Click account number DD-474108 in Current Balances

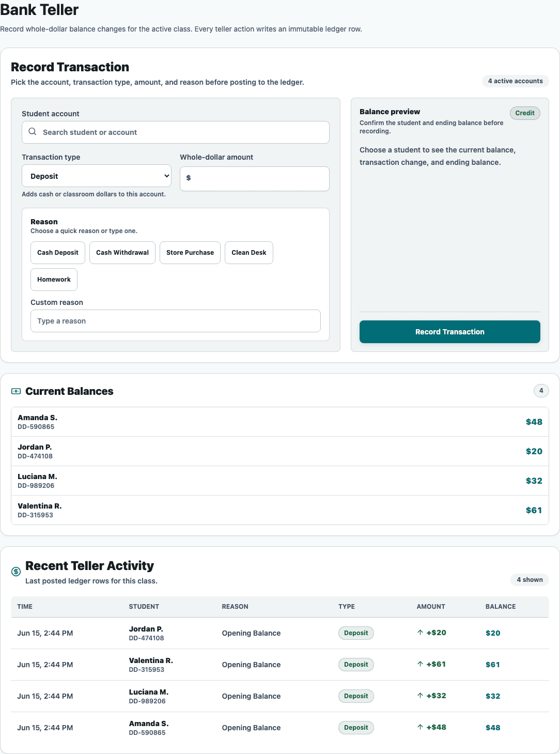[35, 456]
